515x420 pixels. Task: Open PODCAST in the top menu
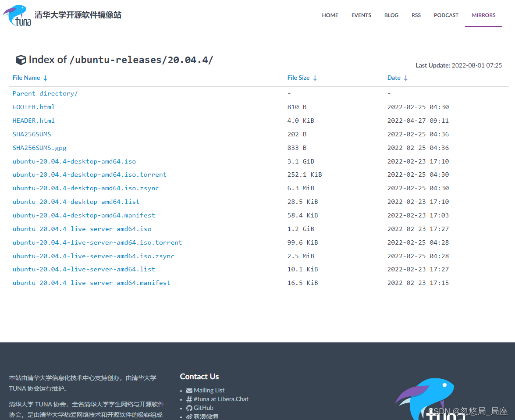tap(446, 15)
